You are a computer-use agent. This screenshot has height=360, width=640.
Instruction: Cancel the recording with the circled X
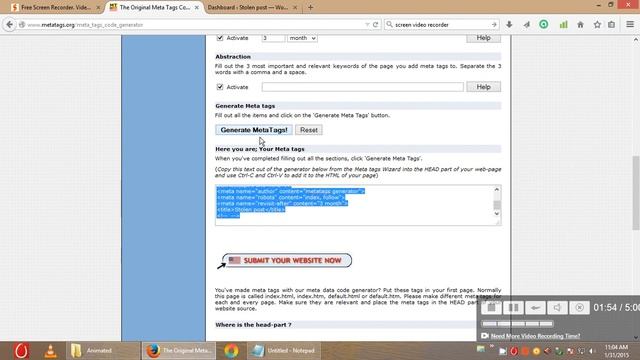pyautogui.click(x=579, y=307)
